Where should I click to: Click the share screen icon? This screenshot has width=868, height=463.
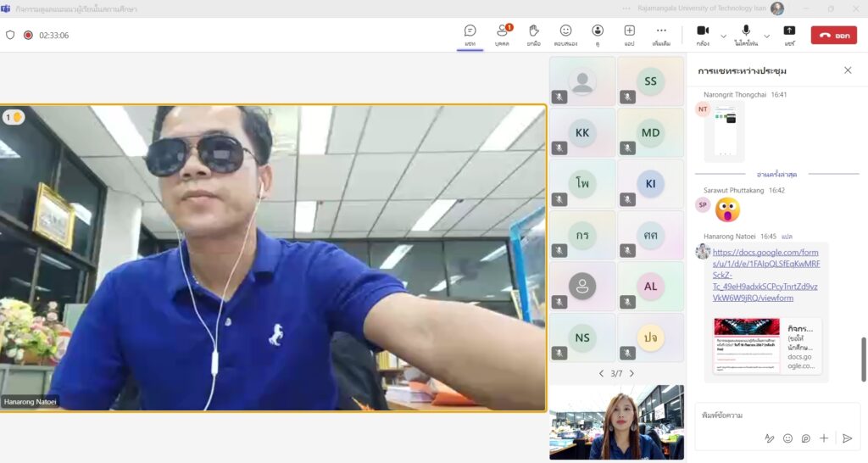point(789,34)
